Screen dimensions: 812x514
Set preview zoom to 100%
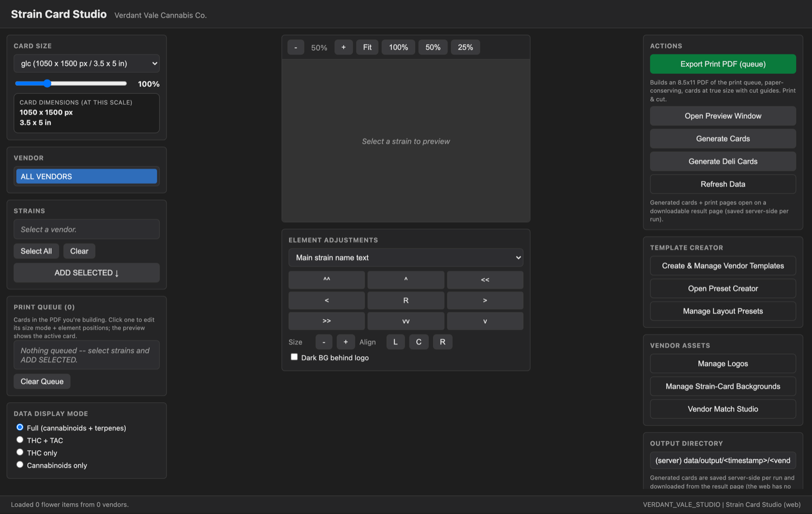398,47
